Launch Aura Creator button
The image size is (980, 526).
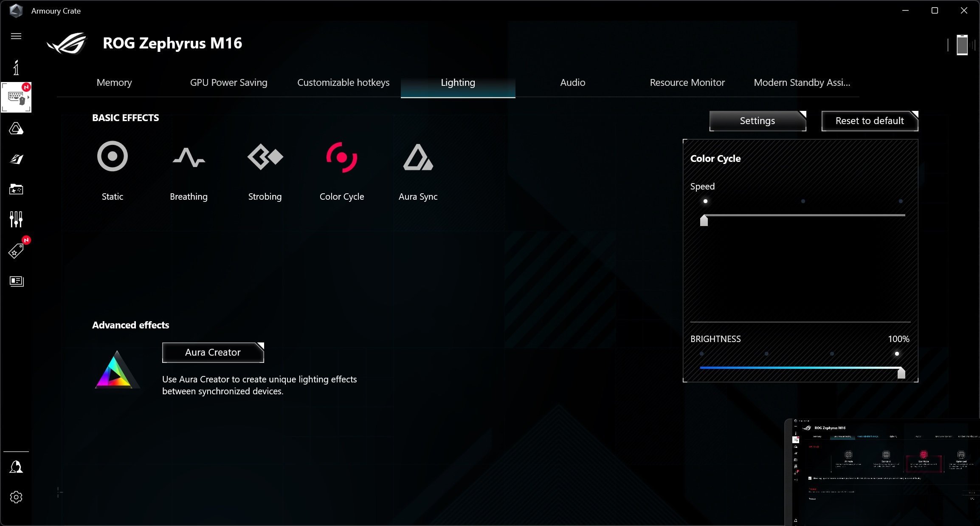[x=213, y=353]
